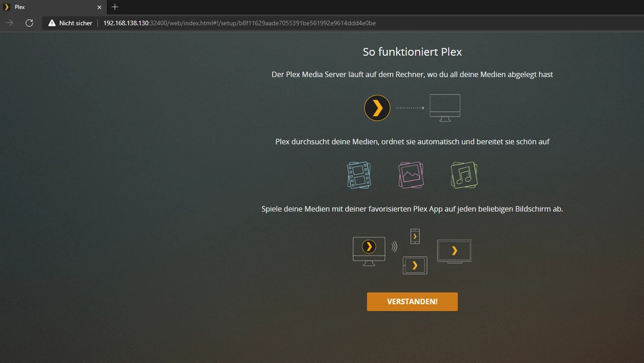This screenshot has width=644, height=363.
Task: Close the Plex browser tab
Action: coord(99,7)
